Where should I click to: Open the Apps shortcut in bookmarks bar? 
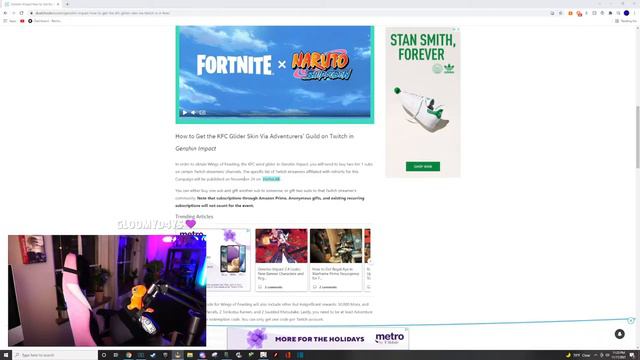(10, 21)
